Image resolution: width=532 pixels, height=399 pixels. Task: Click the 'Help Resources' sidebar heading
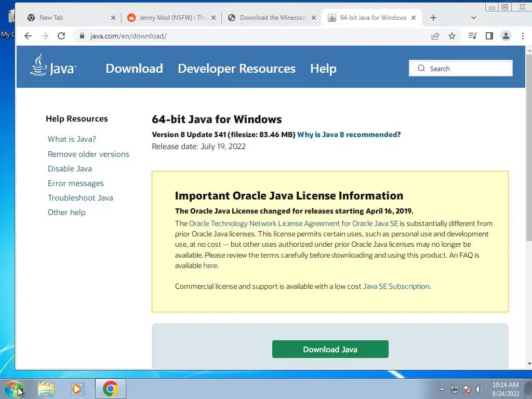click(77, 119)
